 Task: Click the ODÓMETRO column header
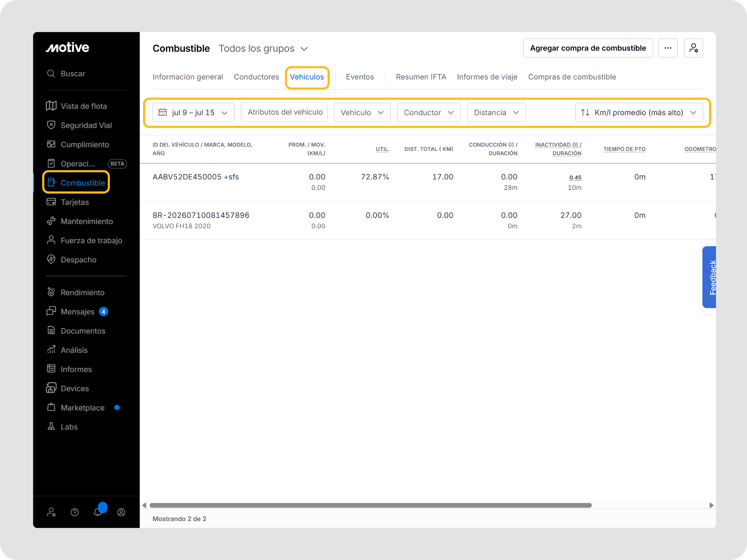(x=700, y=149)
